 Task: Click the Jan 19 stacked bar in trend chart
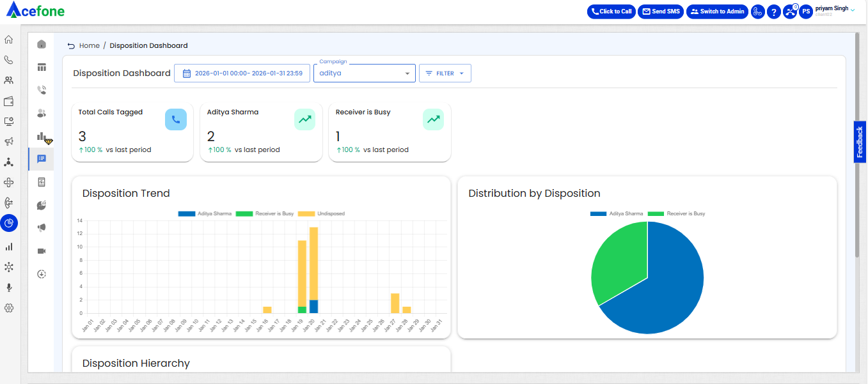(302, 277)
